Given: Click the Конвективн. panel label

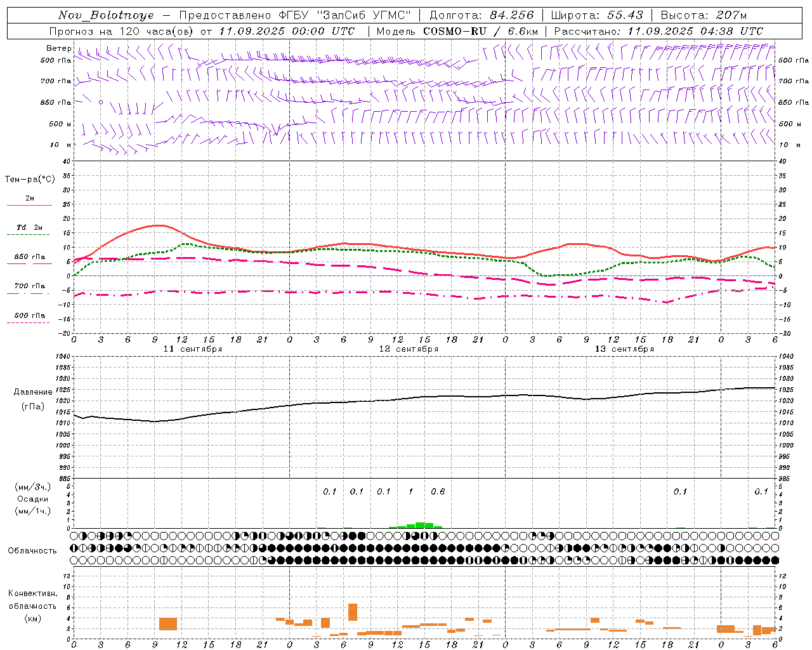Looking at the screenshot, I should point(33,593).
